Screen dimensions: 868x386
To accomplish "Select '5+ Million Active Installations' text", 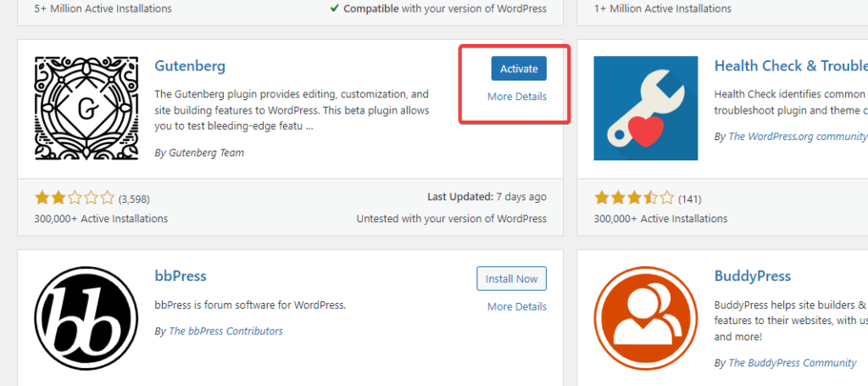I will 103,8.
